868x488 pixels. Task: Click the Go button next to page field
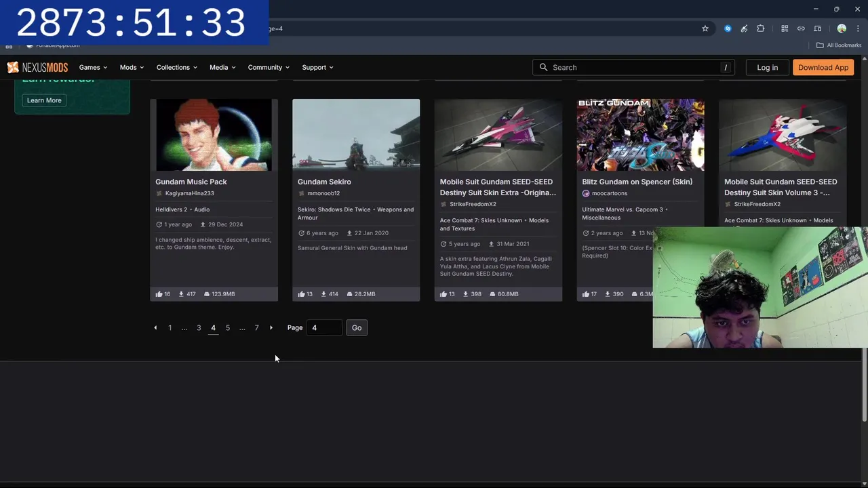tap(357, 327)
